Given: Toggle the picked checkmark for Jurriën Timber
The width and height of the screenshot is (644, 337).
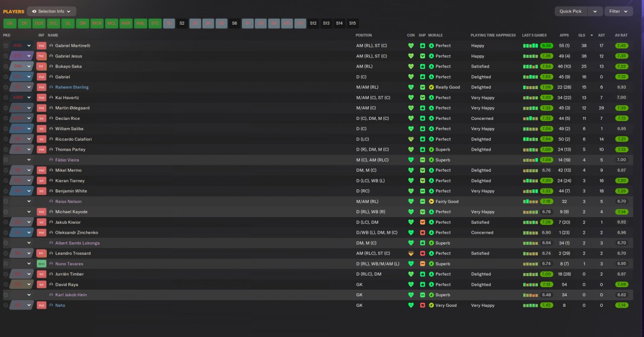Looking at the screenshot, I should pyautogui.click(x=6, y=274).
